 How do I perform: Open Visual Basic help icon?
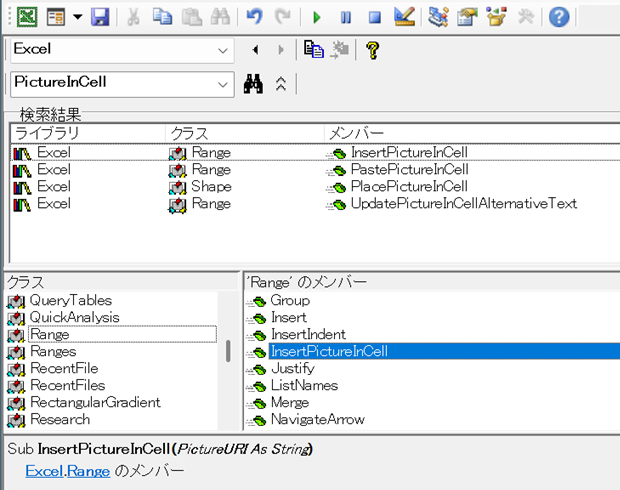pos(559,17)
